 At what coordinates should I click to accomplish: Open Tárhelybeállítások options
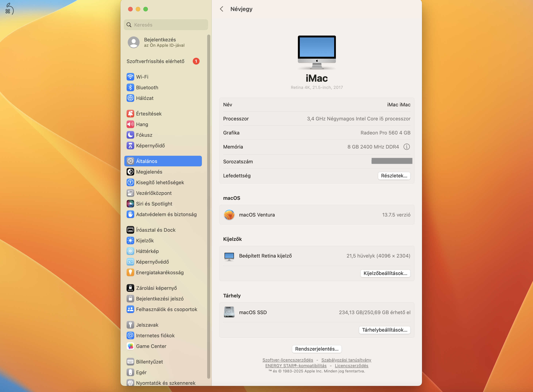click(x=385, y=330)
